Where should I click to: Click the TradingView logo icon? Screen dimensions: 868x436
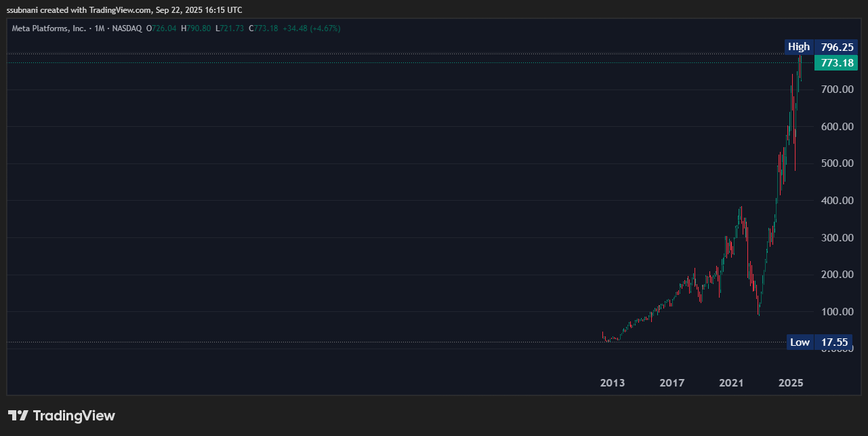tap(20, 416)
